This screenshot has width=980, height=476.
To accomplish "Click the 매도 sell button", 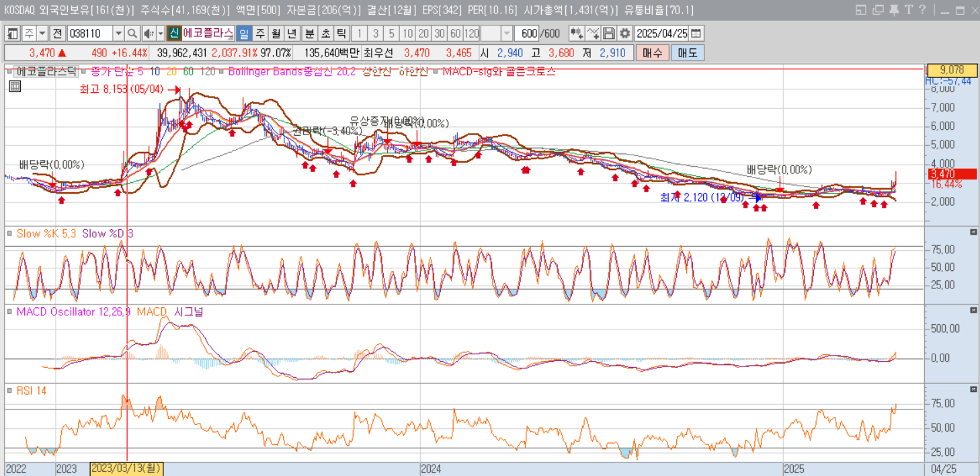I will [x=688, y=53].
